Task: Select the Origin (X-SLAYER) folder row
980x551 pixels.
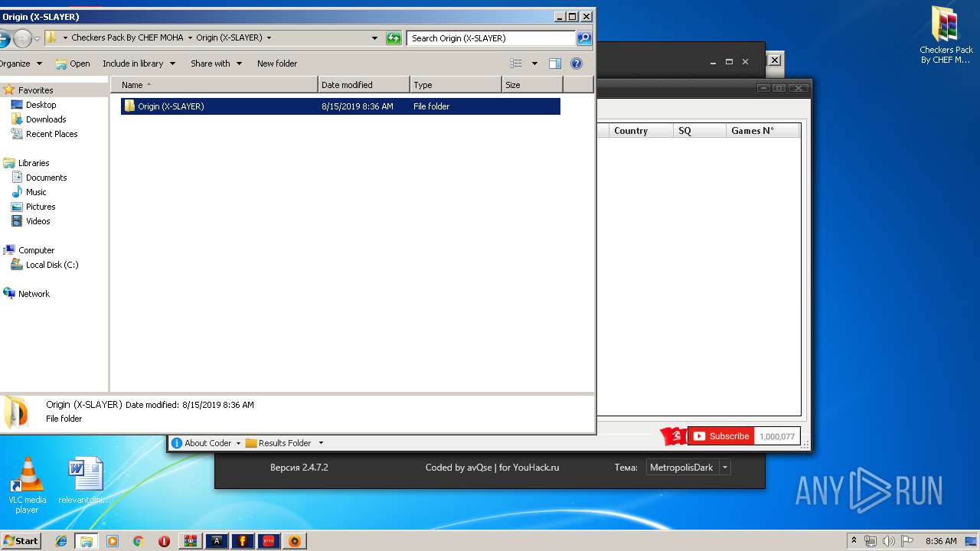Action: click(340, 106)
